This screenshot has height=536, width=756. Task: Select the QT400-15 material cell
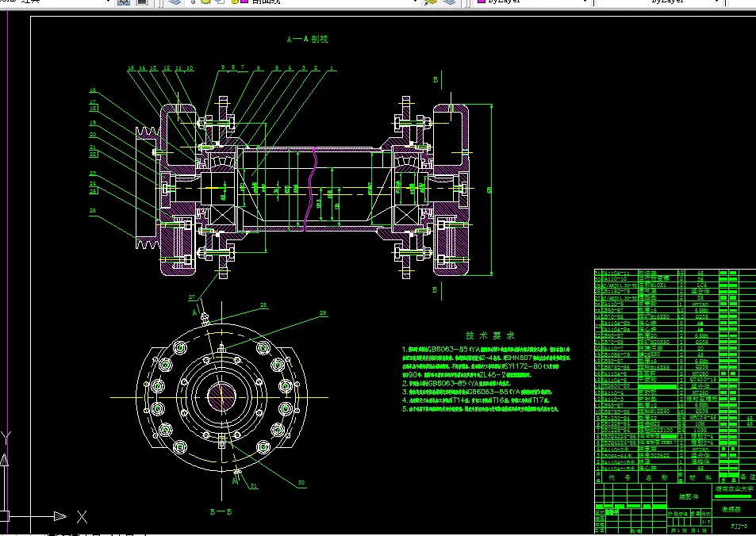click(x=701, y=380)
